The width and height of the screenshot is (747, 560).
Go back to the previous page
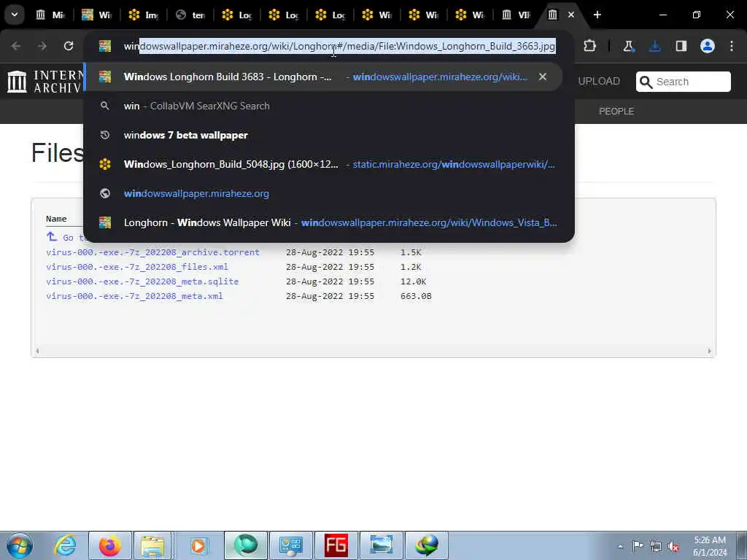[16, 46]
